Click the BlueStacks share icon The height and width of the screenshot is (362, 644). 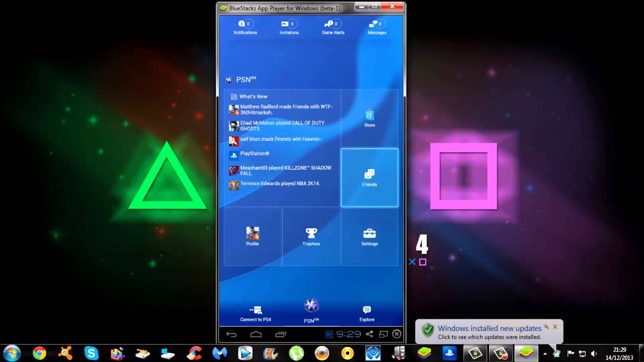[x=370, y=334]
